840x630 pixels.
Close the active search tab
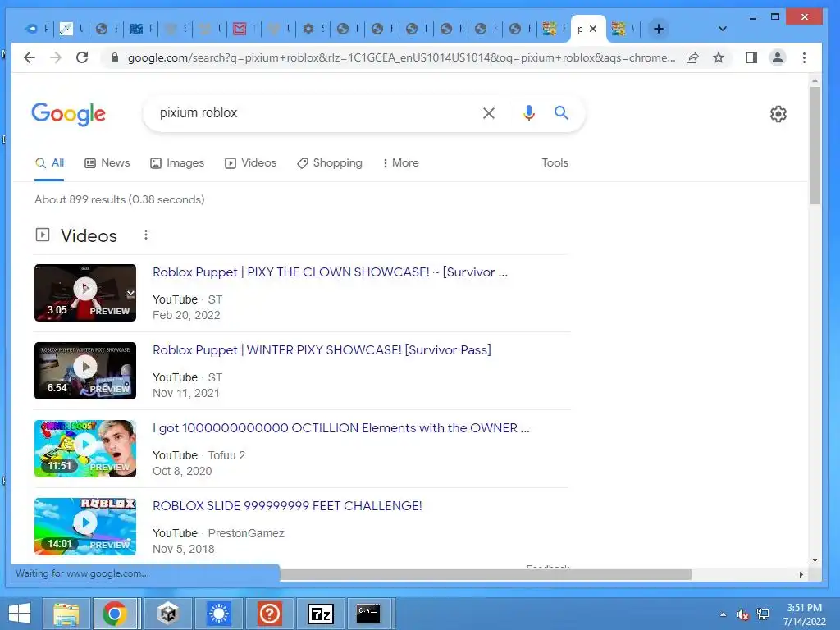pyautogui.click(x=593, y=29)
